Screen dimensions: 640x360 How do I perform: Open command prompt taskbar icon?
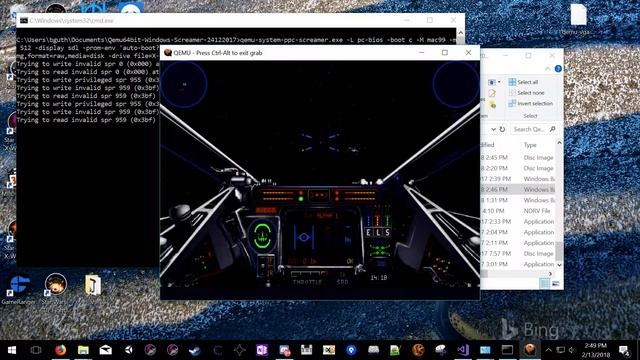pos(507,350)
